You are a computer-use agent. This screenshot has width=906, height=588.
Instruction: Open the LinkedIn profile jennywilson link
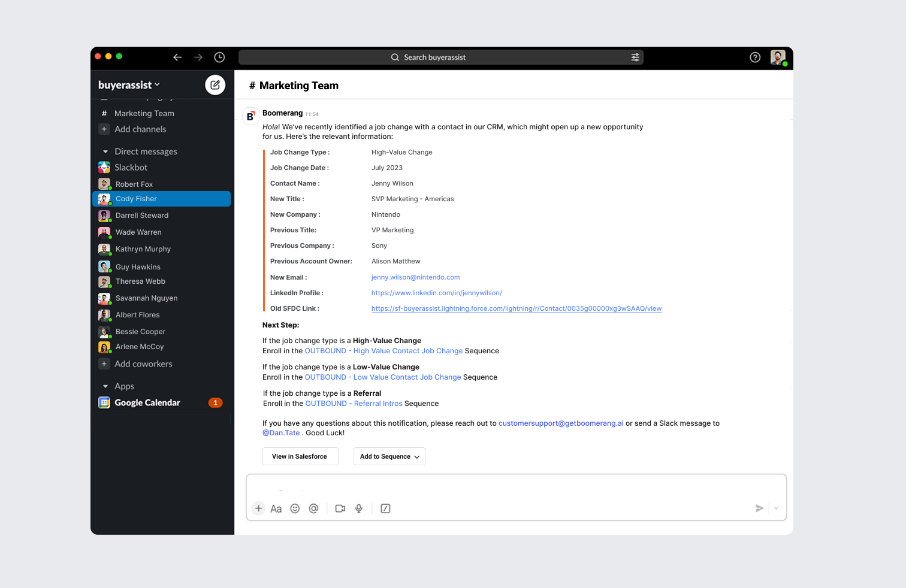(436, 293)
